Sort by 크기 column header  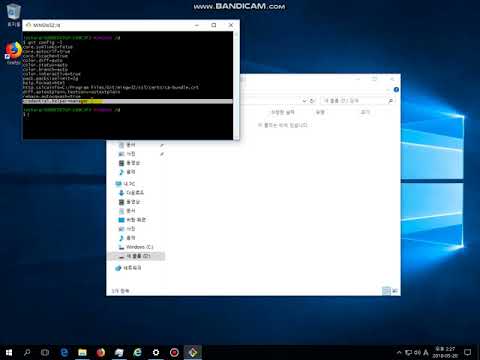(x=365, y=112)
